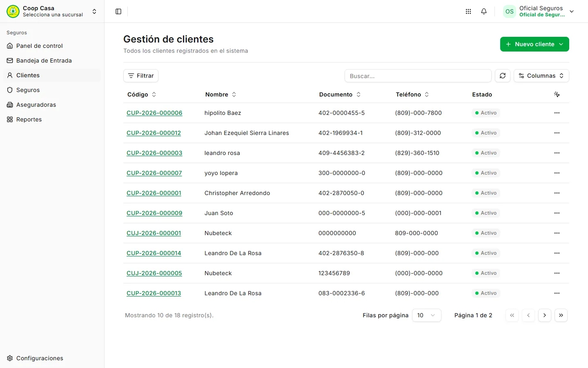The width and height of the screenshot is (588, 368).
Task: Open client CUP-2026-000013
Action: pyautogui.click(x=154, y=293)
